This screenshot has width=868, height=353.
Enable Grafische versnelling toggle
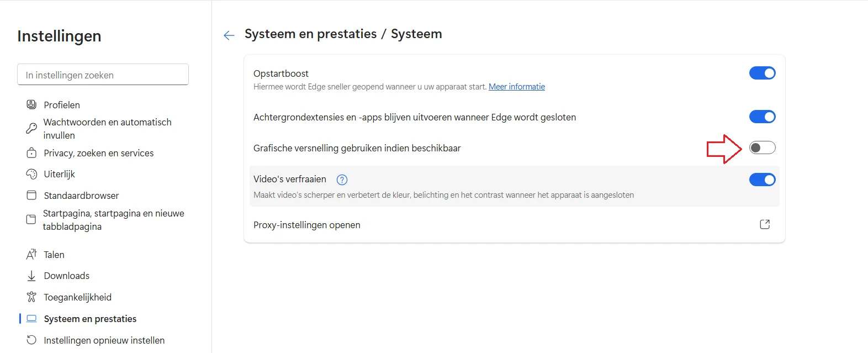tap(763, 147)
